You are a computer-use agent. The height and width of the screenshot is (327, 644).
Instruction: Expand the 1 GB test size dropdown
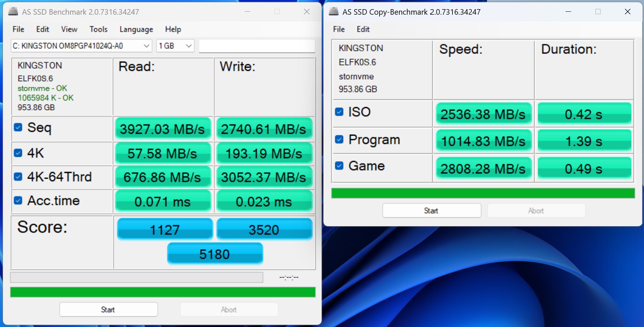pyautogui.click(x=175, y=46)
